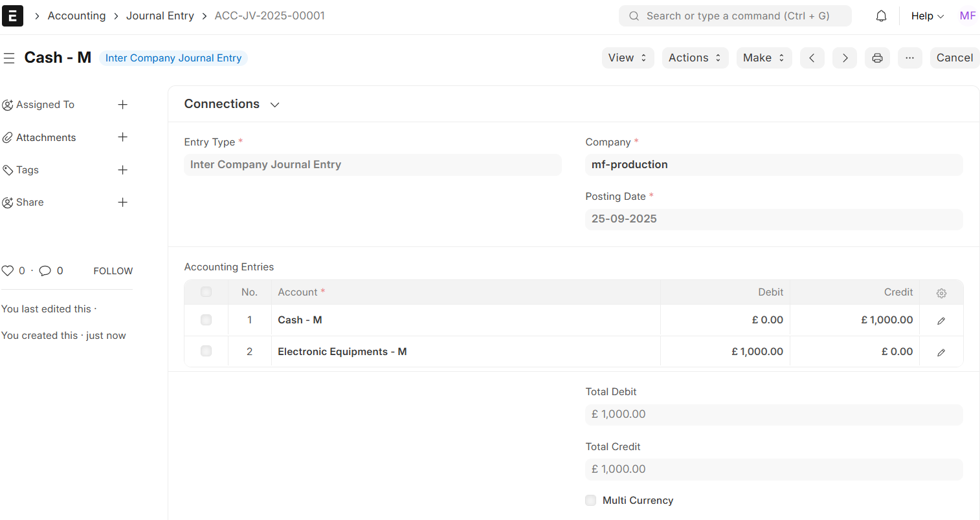Open the three-dots more options menu
The image size is (980, 520).
[x=909, y=58]
